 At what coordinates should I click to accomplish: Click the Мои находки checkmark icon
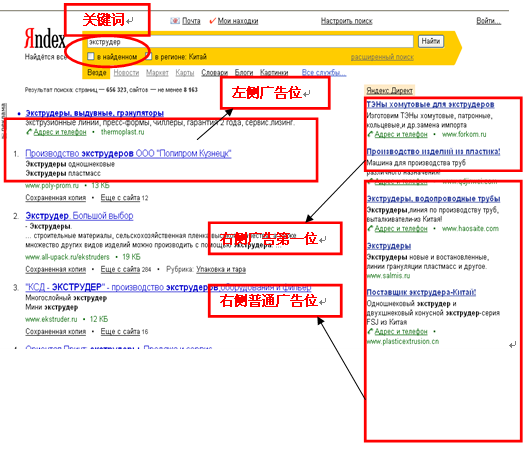tap(212, 21)
